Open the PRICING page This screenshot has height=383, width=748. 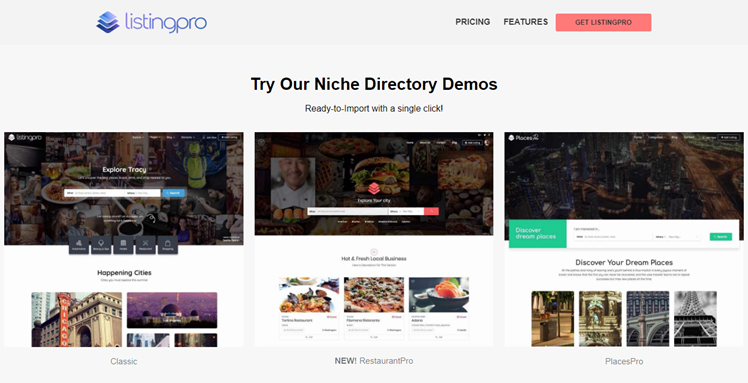(x=472, y=22)
